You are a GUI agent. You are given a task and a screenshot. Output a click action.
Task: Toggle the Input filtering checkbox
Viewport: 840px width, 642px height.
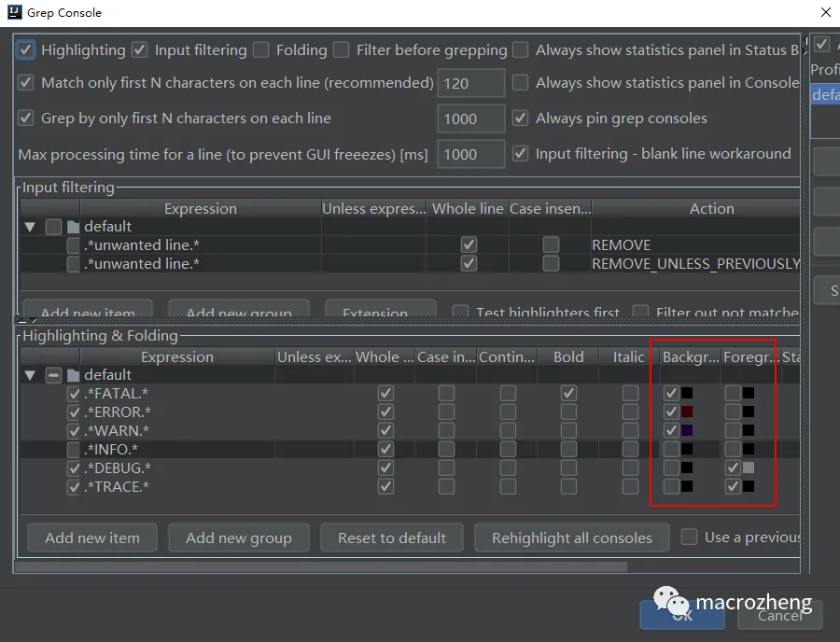(x=139, y=49)
